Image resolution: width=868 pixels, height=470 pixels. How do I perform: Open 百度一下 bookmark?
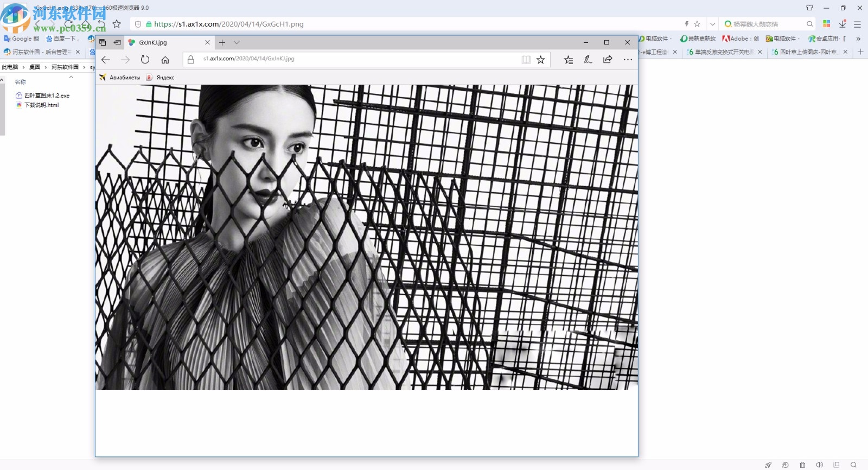point(62,39)
